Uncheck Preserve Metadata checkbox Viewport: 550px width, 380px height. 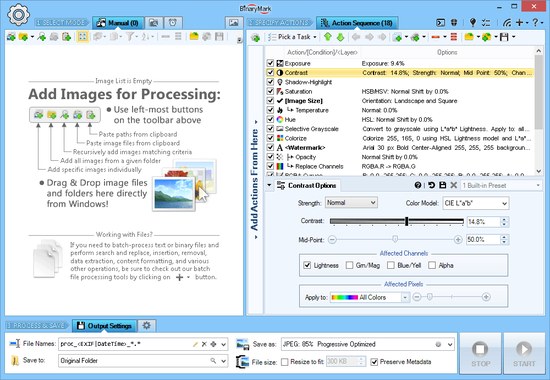click(x=374, y=362)
